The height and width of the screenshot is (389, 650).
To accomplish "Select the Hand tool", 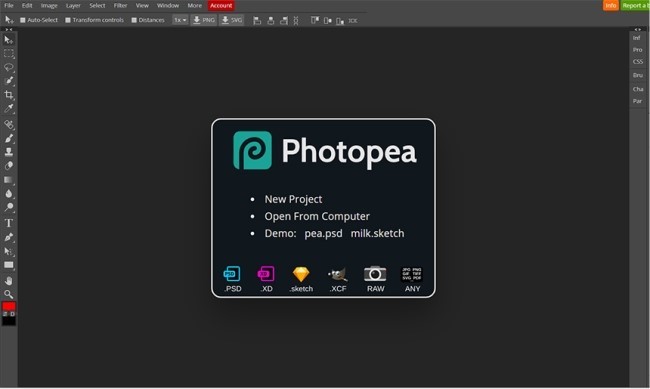I will 8,281.
